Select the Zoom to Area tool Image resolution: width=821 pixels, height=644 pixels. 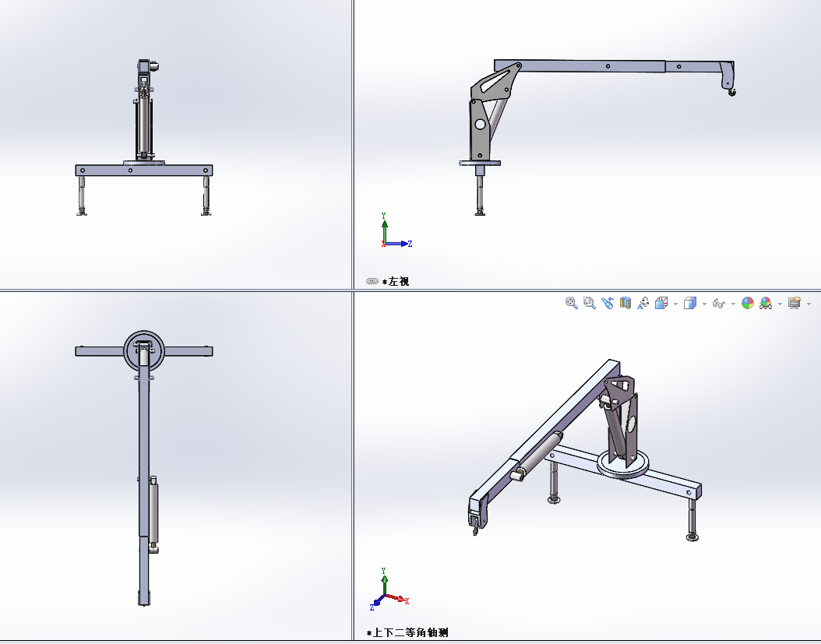[589, 303]
